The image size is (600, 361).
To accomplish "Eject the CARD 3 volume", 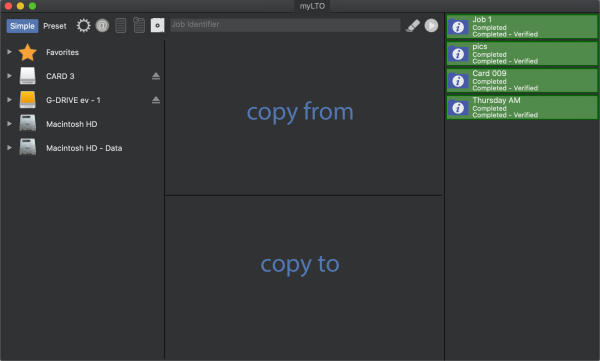I will point(156,76).
